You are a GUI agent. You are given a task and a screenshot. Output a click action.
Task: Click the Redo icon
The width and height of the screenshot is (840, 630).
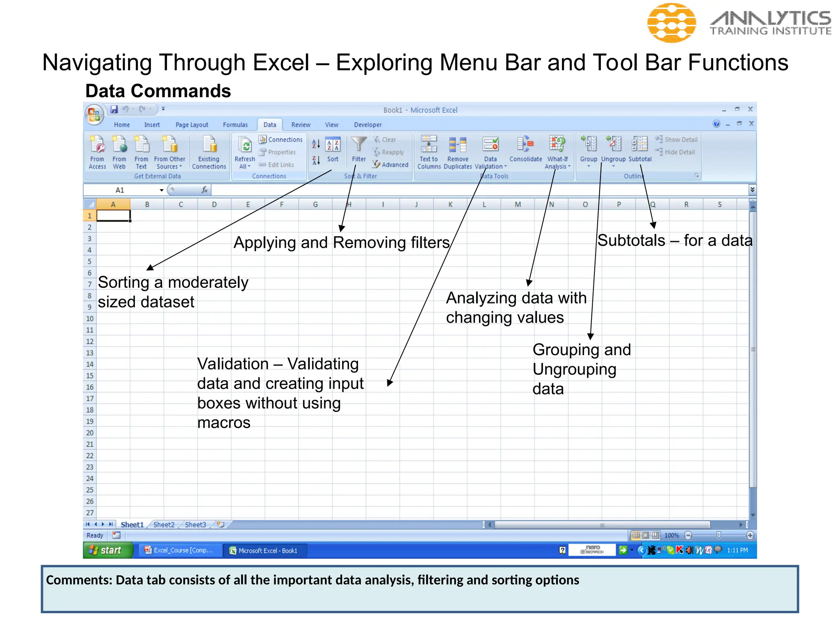142,109
